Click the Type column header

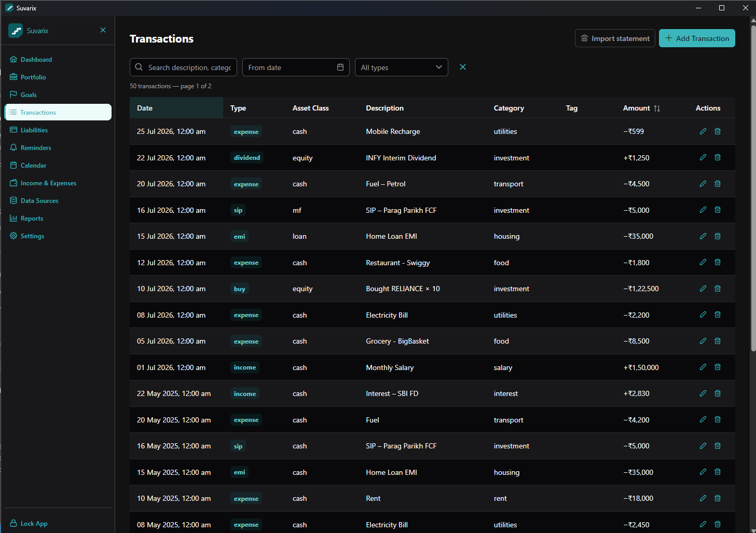coord(238,108)
